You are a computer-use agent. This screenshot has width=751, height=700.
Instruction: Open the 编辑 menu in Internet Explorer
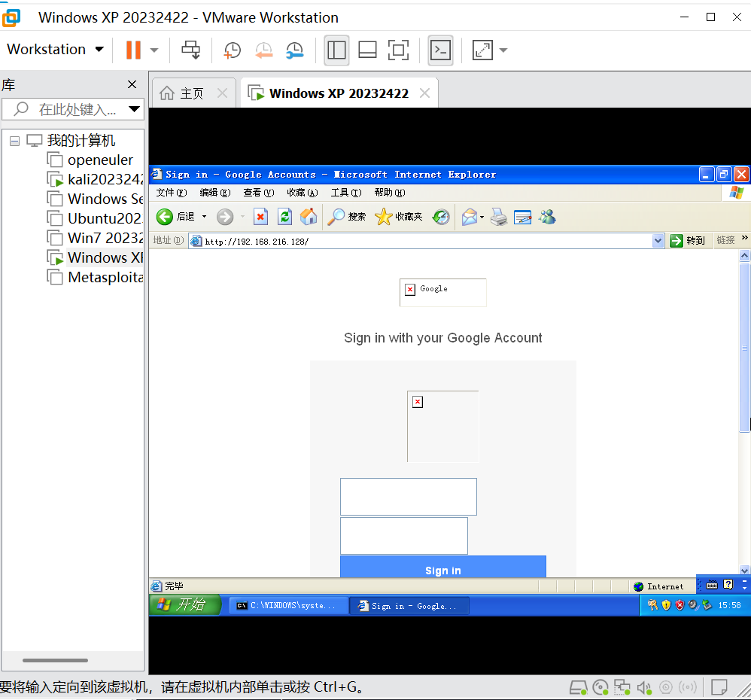pos(215,193)
